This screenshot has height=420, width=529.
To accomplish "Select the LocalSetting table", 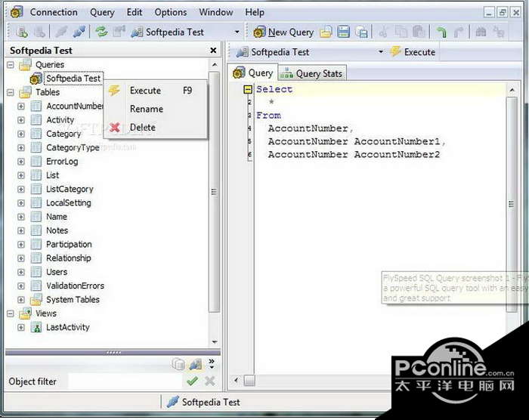I will pos(69,202).
